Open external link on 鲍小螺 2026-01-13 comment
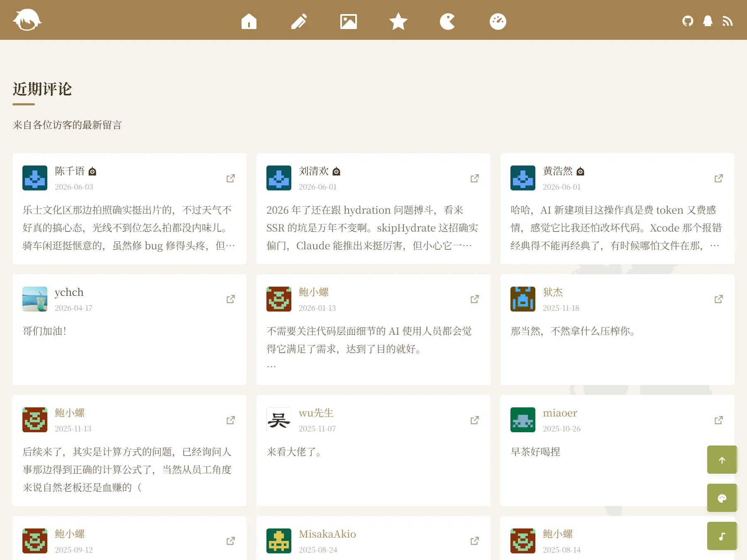The height and width of the screenshot is (560, 747). [x=475, y=299]
